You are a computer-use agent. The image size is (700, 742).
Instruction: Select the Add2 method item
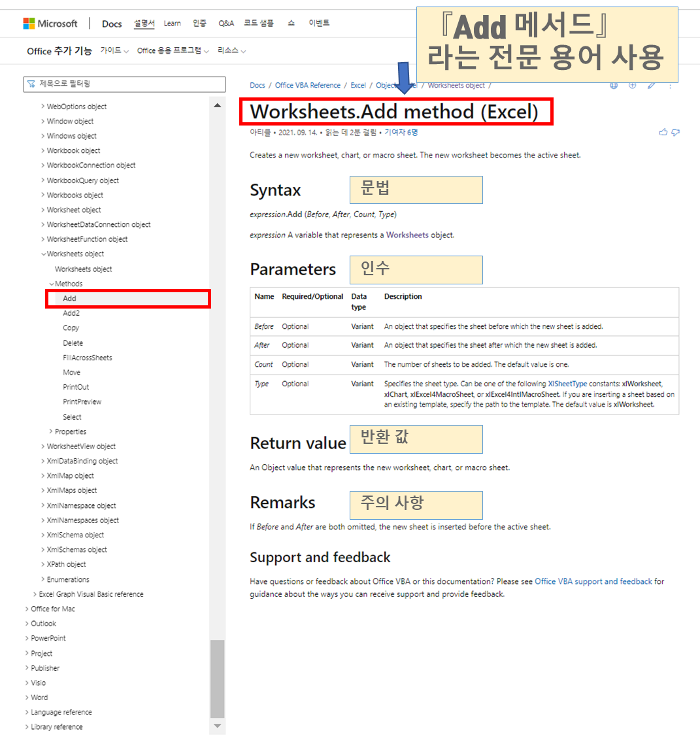pyautogui.click(x=71, y=313)
